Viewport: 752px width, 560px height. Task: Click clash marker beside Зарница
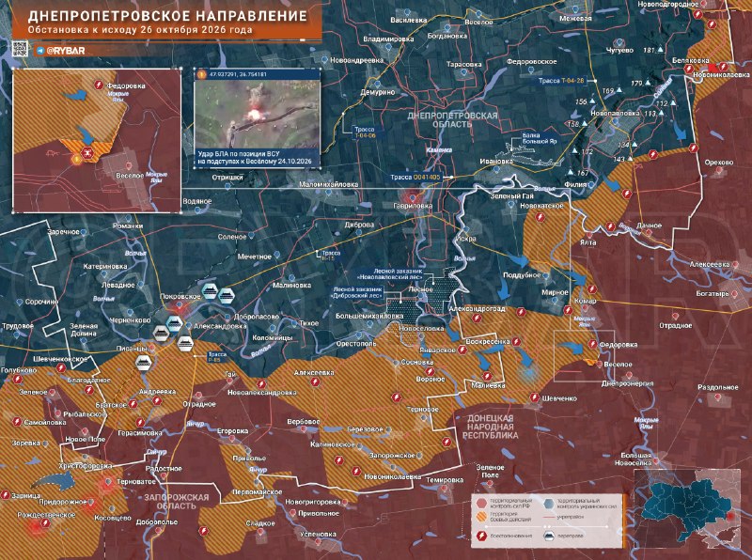(x=6, y=495)
